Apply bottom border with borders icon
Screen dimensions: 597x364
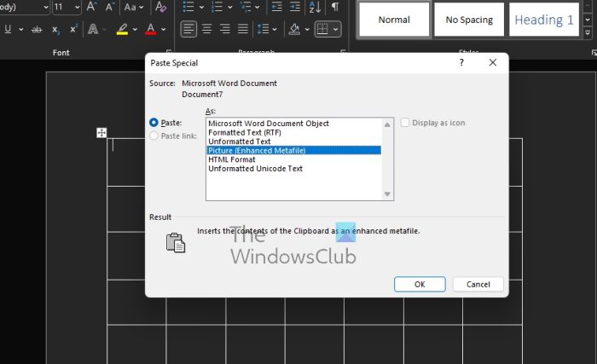[322, 29]
